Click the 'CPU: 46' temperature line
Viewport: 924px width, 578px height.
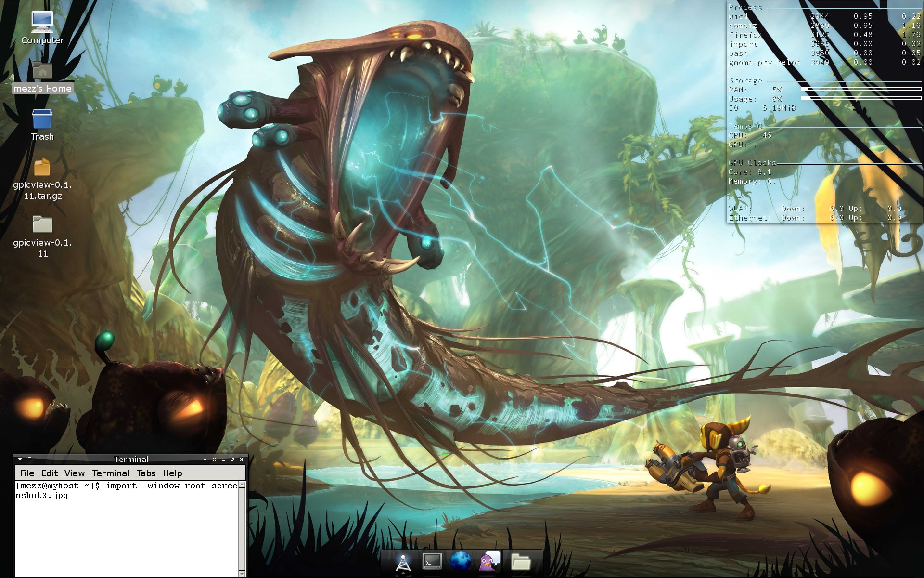[750, 135]
